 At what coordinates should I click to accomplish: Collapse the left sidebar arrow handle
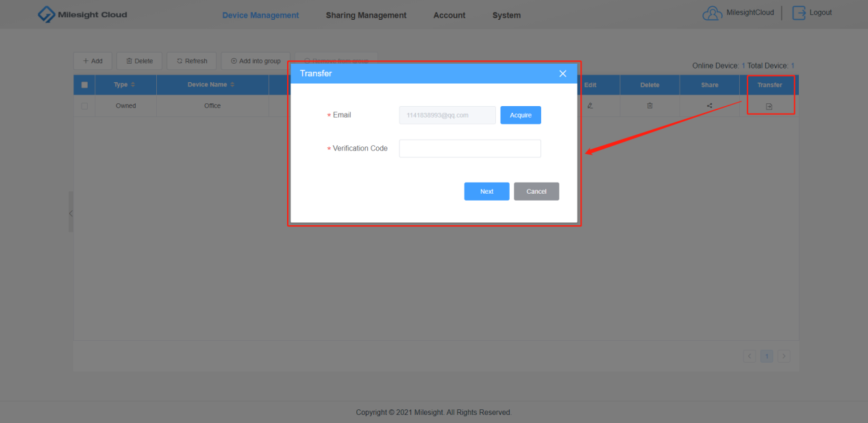tap(71, 213)
